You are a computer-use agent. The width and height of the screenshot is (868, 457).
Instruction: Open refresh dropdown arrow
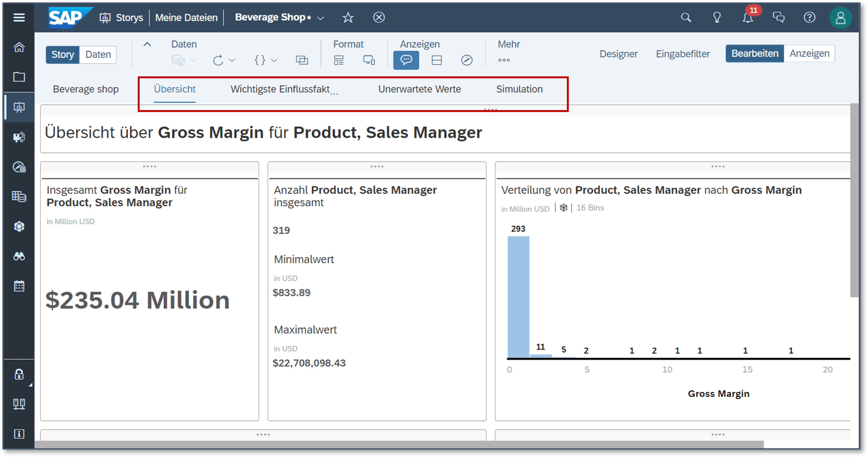pyautogui.click(x=232, y=61)
